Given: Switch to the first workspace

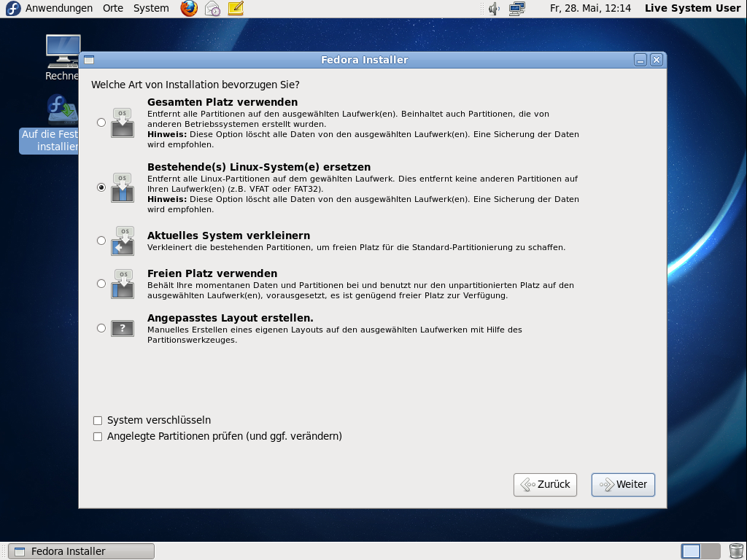Looking at the screenshot, I should [691, 551].
